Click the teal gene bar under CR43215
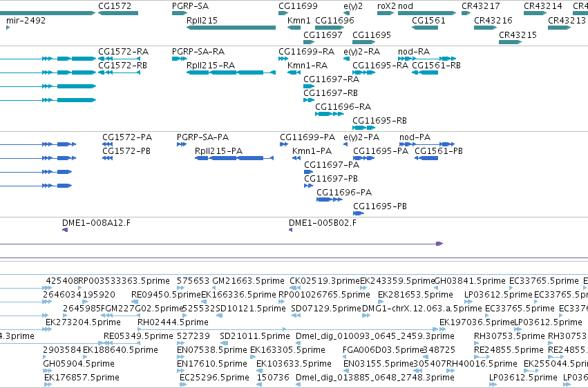 click(510, 42)
